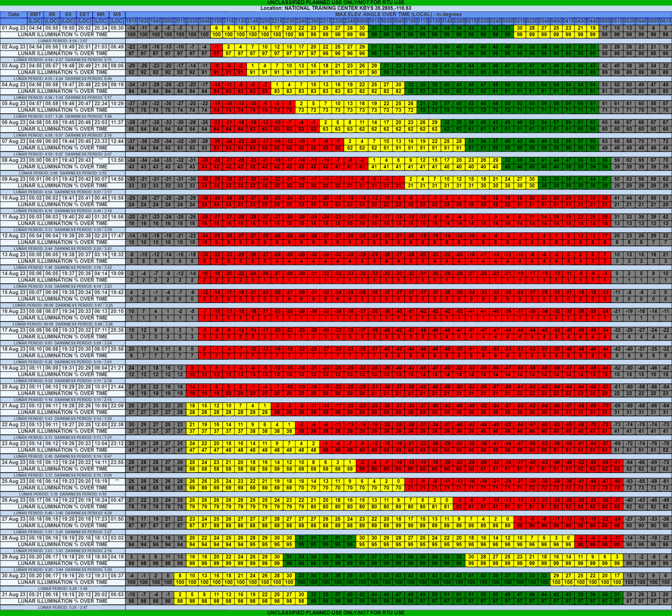Click the 0000 midnight time column header
This screenshot has height=616, width=672.
[x=362, y=21]
